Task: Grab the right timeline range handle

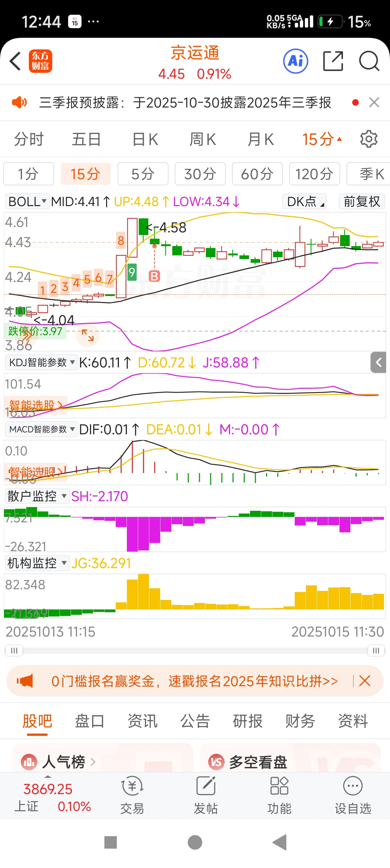Action: coord(376,650)
